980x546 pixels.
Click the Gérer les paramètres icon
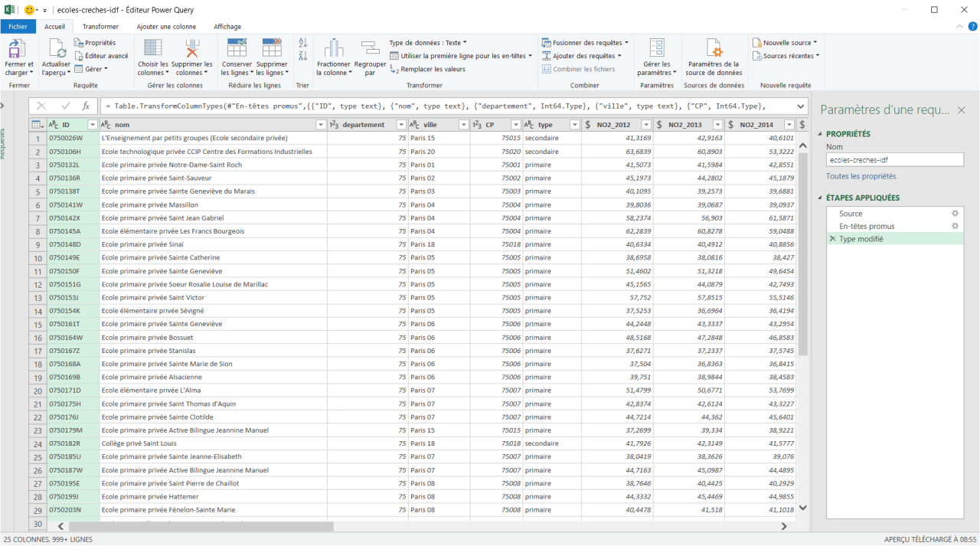tap(656, 48)
